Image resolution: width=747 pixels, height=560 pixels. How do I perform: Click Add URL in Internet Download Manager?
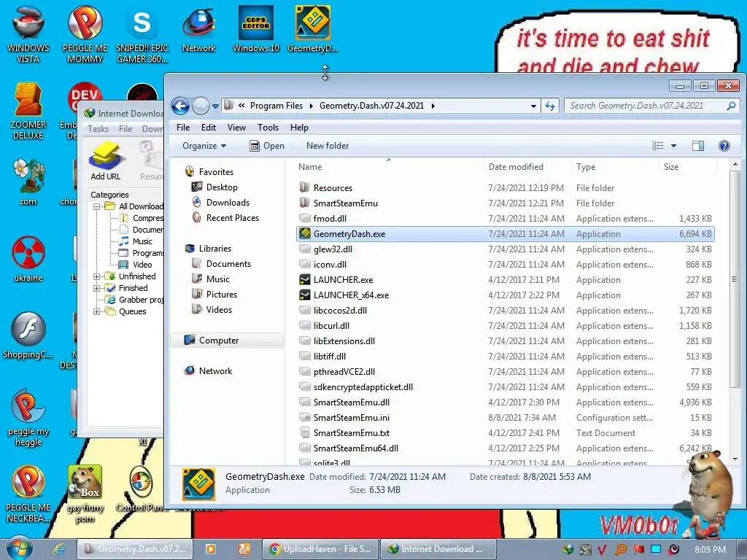point(106,161)
